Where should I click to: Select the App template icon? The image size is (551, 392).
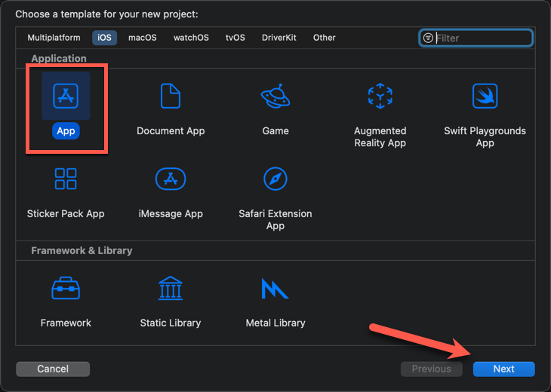click(x=66, y=96)
